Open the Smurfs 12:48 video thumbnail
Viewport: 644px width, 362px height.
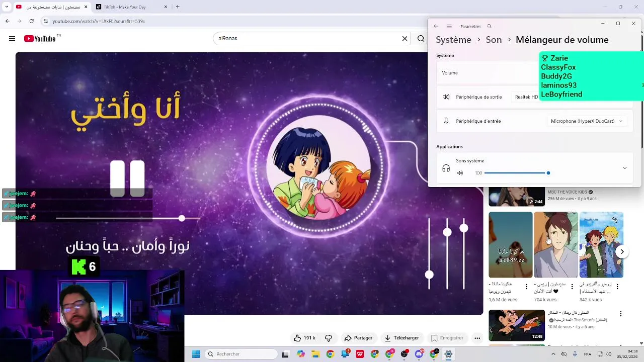[x=517, y=325]
